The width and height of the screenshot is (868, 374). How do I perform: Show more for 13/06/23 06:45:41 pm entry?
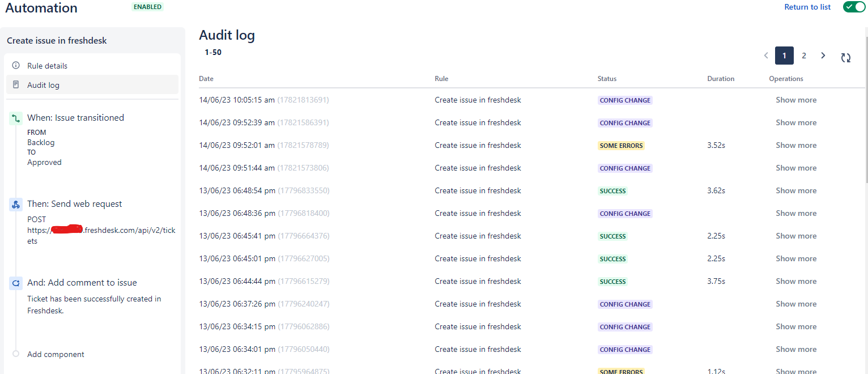796,236
